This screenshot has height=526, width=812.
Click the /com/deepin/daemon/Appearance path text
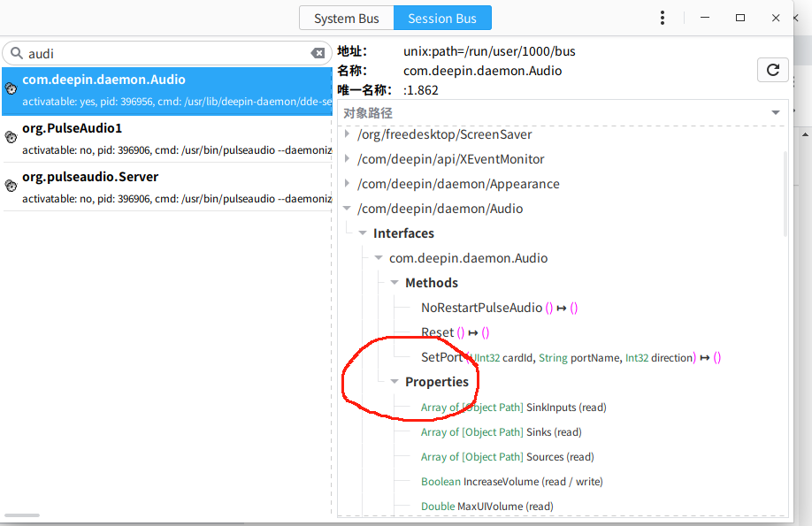pyautogui.click(x=458, y=184)
